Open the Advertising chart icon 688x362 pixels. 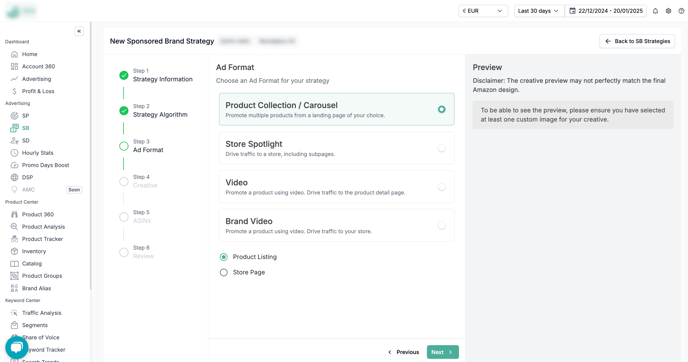[x=14, y=79]
